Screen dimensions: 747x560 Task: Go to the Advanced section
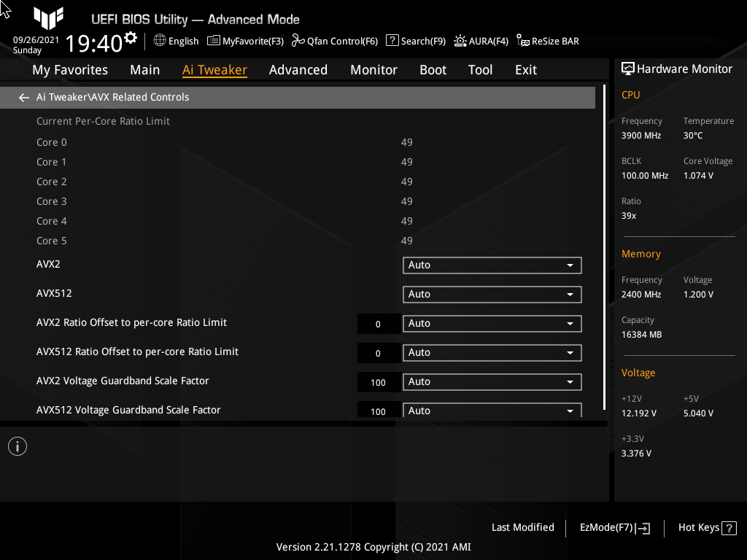pyautogui.click(x=298, y=69)
